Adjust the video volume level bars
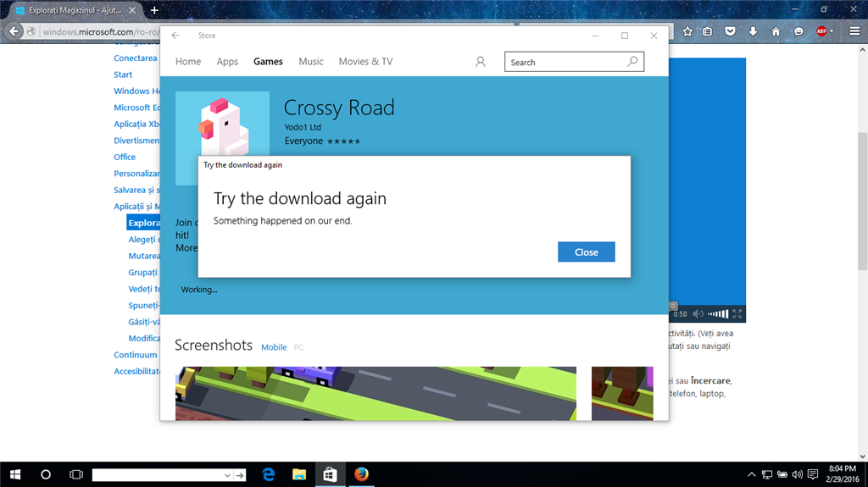This screenshot has width=868, height=487. 718,313
